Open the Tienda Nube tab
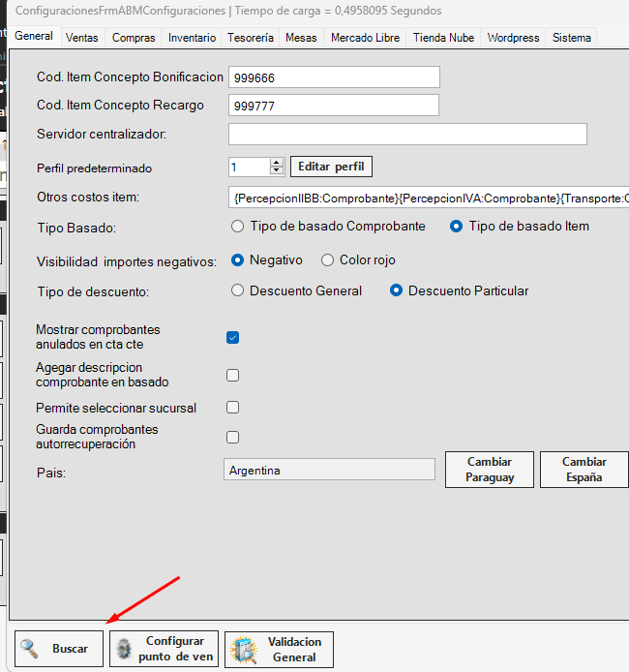This screenshot has width=629, height=672. tap(443, 38)
